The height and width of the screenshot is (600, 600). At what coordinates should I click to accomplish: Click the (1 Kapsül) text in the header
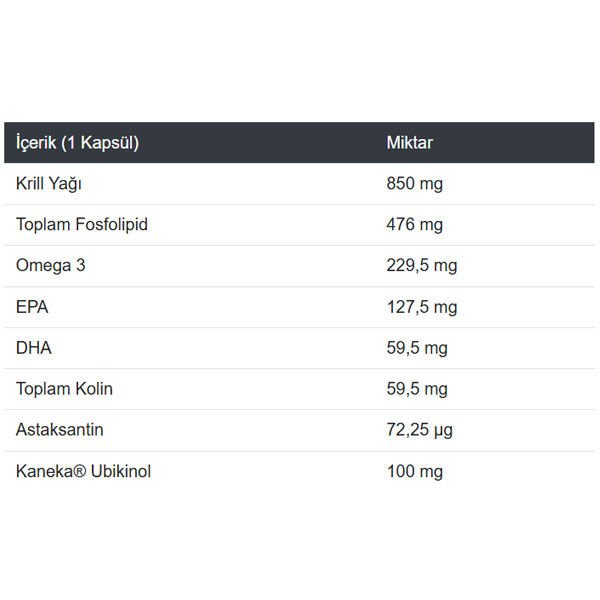(99, 142)
